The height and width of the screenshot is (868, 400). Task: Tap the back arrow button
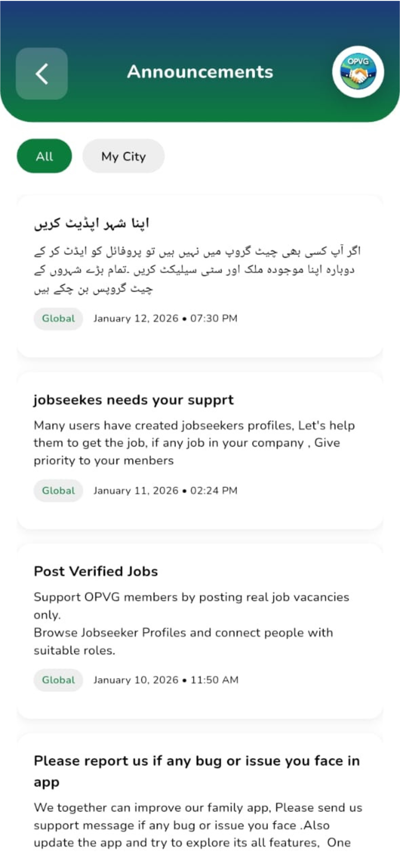(x=42, y=74)
